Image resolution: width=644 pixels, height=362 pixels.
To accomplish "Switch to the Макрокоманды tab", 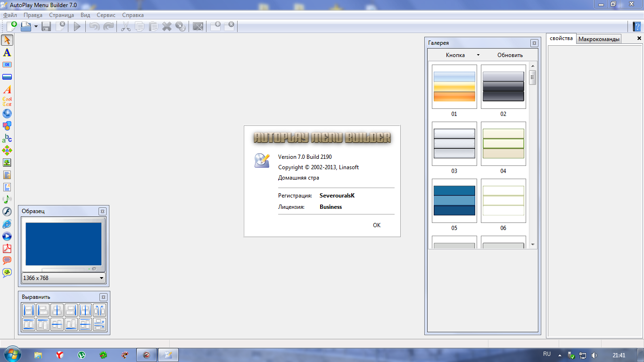I will coord(599,39).
